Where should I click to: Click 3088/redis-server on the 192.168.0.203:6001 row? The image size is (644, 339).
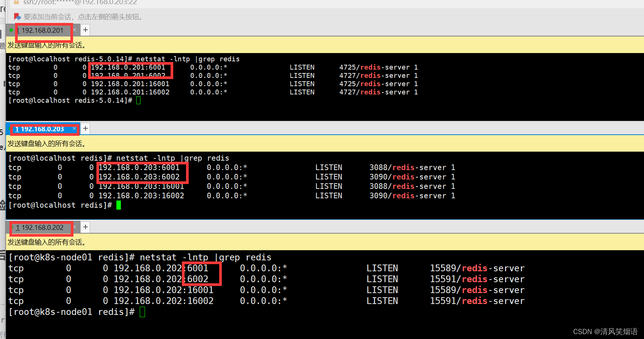pyautogui.click(x=408, y=167)
